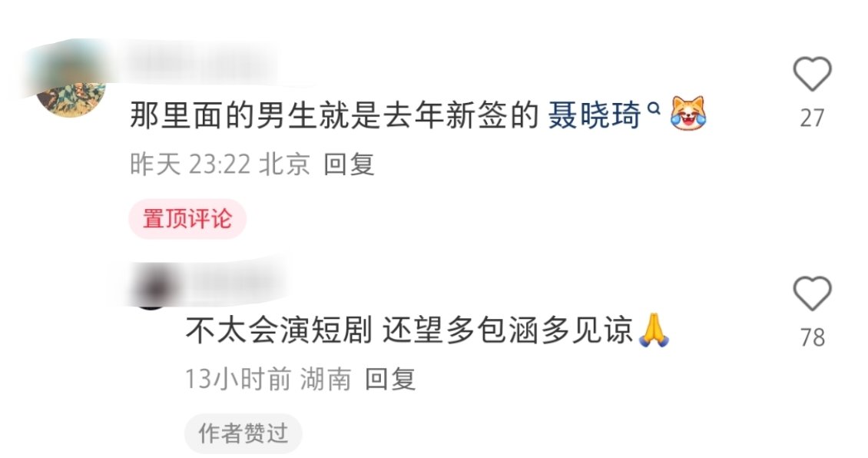Select the comment text 不太会演短剧 还望多包涵多见谅
The image size is (868, 458).
click(x=409, y=330)
